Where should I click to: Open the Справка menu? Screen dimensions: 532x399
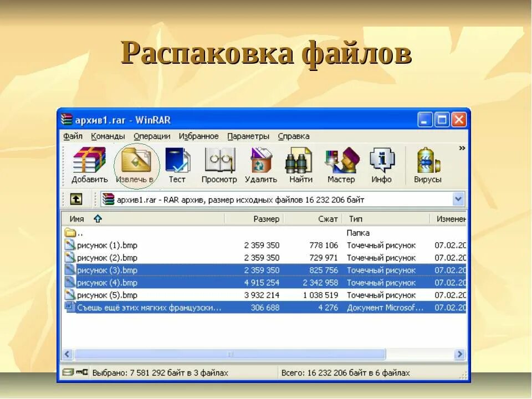pos(294,136)
